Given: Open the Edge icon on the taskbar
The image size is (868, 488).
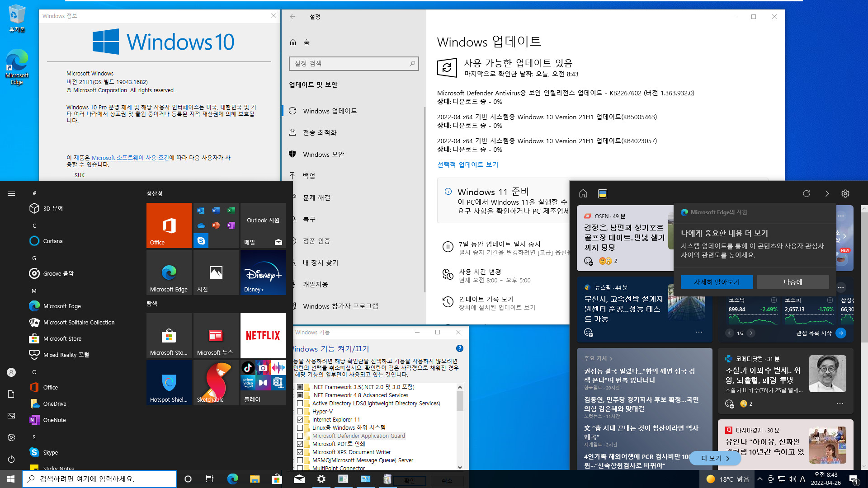Looking at the screenshot, I should pos(233,479).
